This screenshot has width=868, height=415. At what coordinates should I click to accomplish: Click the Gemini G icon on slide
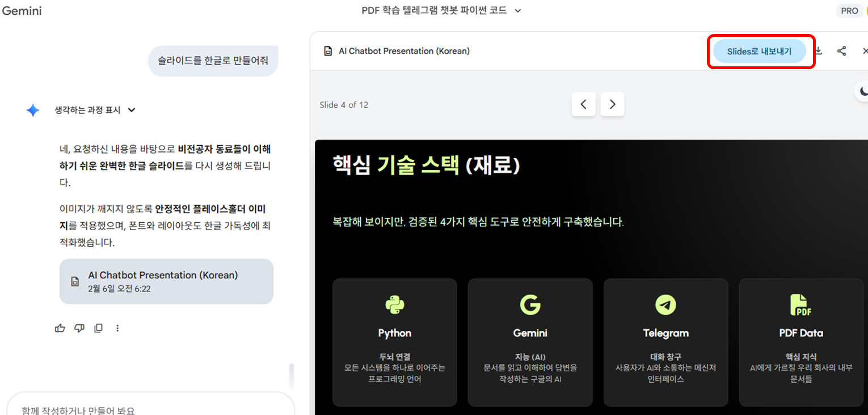(x=530, y=305)
